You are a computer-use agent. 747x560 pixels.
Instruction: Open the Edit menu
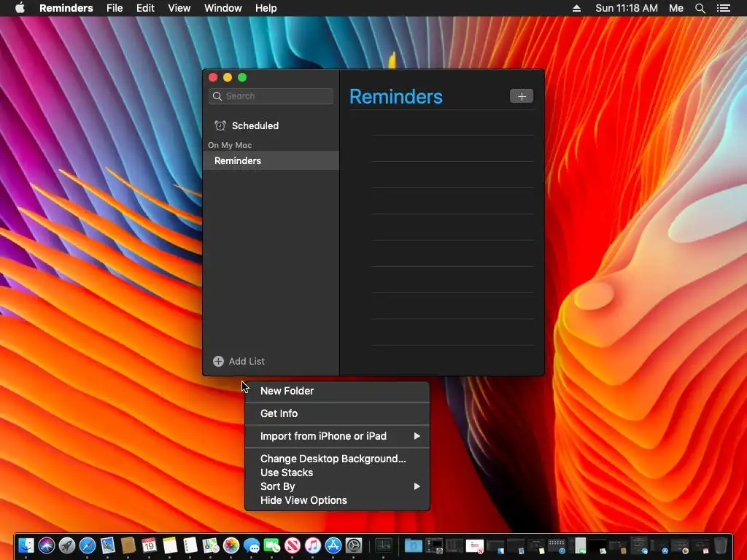click(145, 8)
